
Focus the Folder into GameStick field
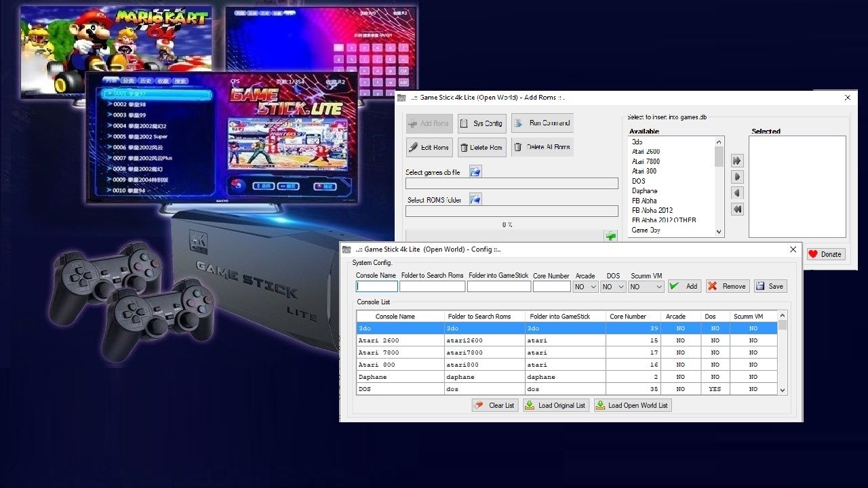(499, 287)
